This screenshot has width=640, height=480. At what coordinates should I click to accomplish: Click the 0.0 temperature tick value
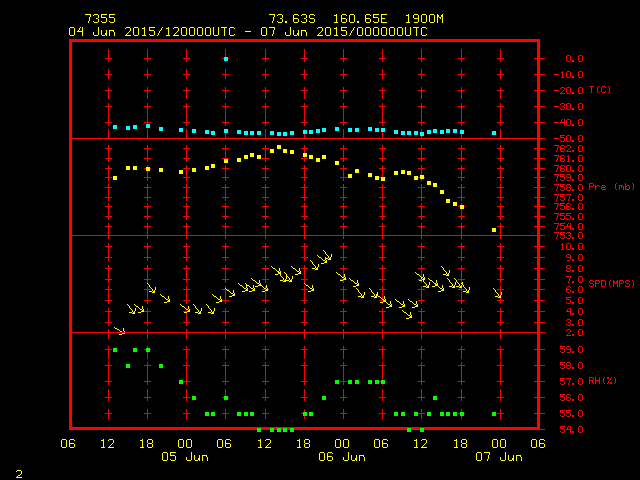574,59
